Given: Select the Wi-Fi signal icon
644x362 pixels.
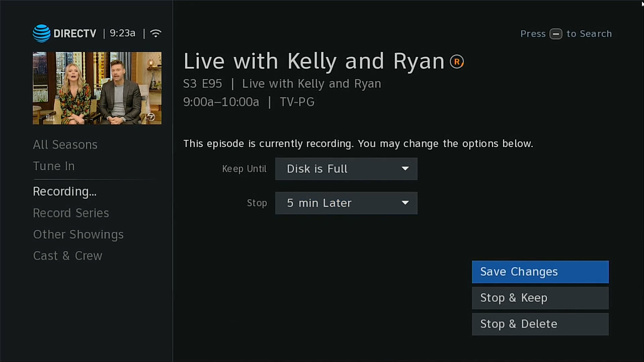Looking at the screenshot, I should tap(156, 33).
